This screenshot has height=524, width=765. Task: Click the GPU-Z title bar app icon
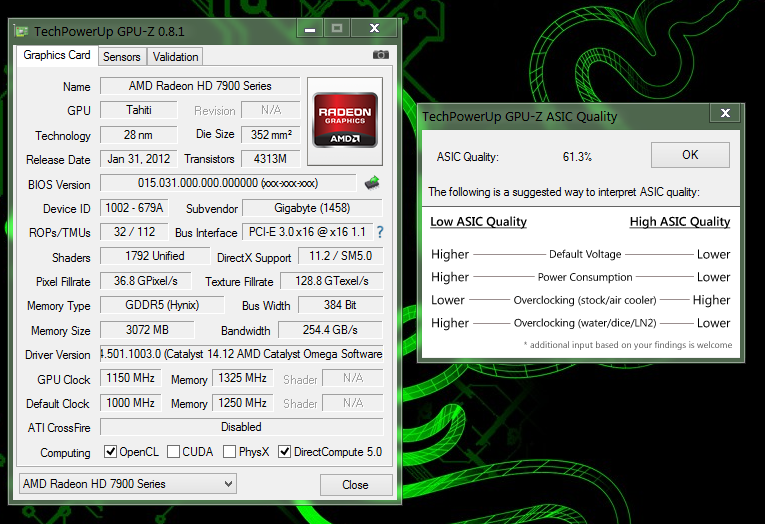coord(21,32)
